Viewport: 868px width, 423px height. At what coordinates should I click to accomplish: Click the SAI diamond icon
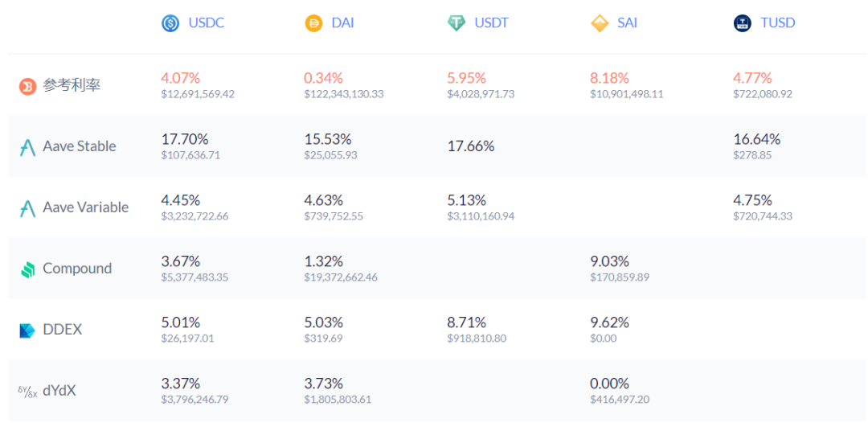click(600, 23)
